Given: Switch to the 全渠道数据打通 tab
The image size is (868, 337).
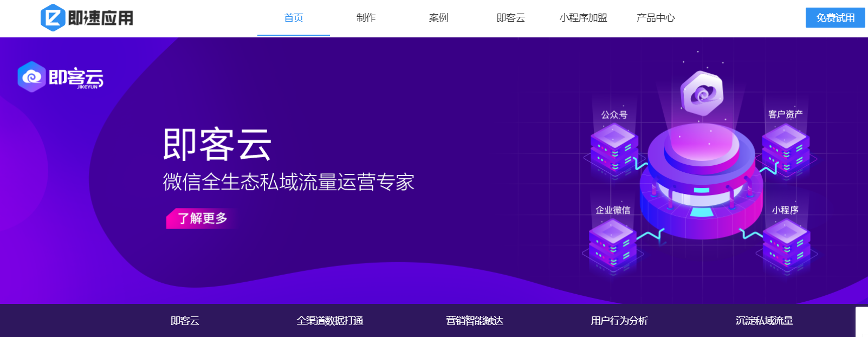Looking at the screenshot, I should point(329,321).
